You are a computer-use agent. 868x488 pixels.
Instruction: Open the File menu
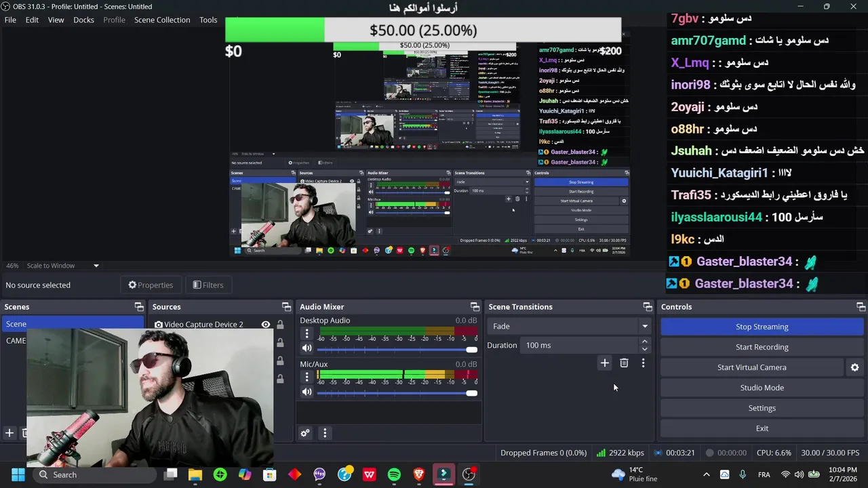[10, 20]
